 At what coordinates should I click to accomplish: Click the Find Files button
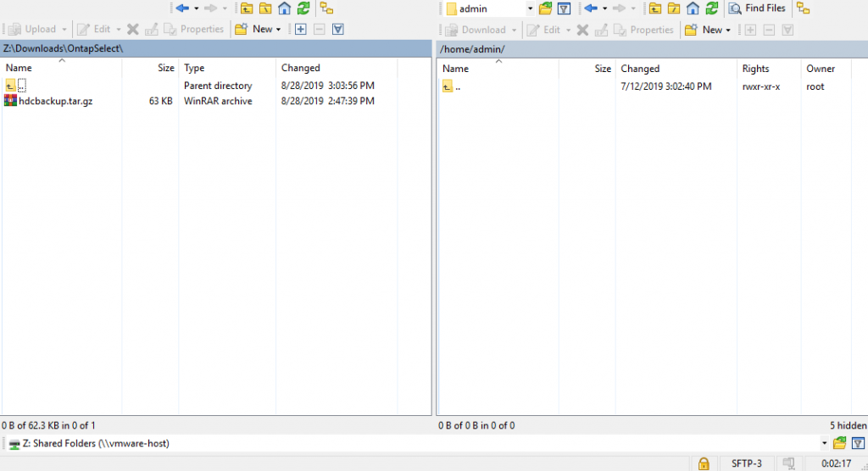point(757,8)
